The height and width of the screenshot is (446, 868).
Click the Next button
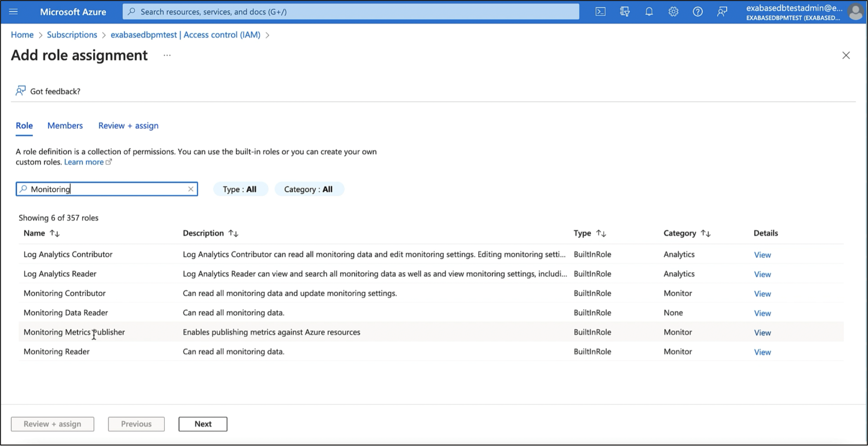coord(203,424)
